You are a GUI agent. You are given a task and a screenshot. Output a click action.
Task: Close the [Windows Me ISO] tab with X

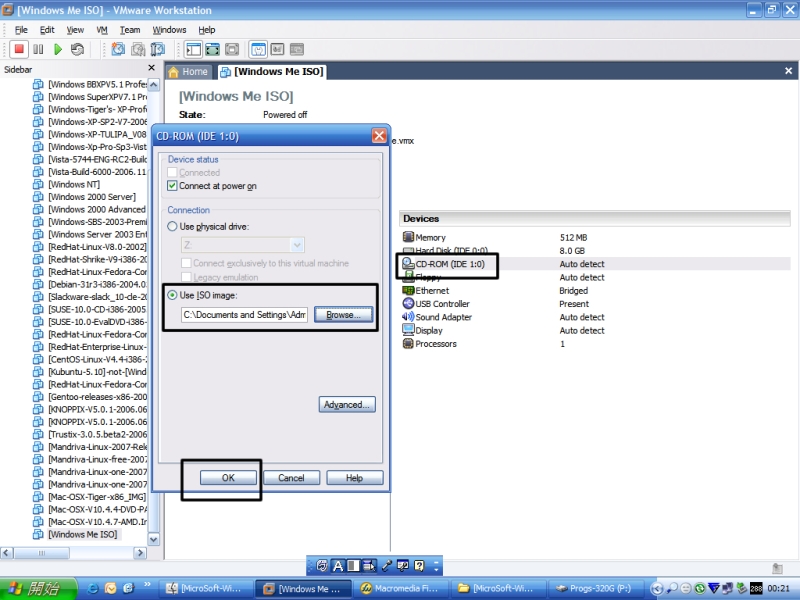788,71
